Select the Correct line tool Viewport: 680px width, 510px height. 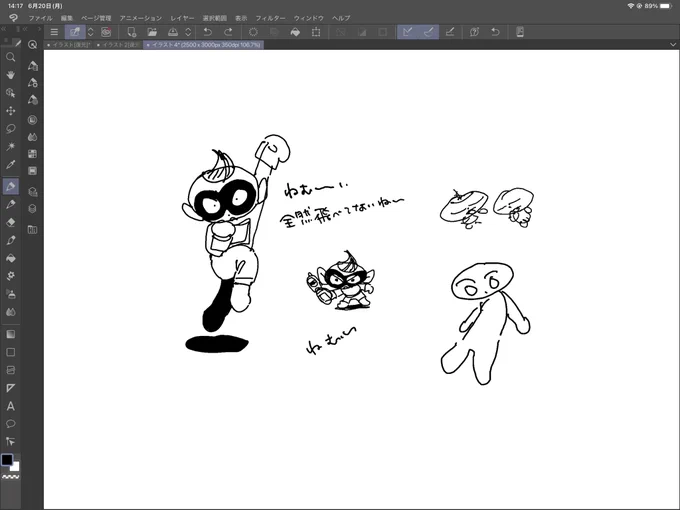(11, 441)
